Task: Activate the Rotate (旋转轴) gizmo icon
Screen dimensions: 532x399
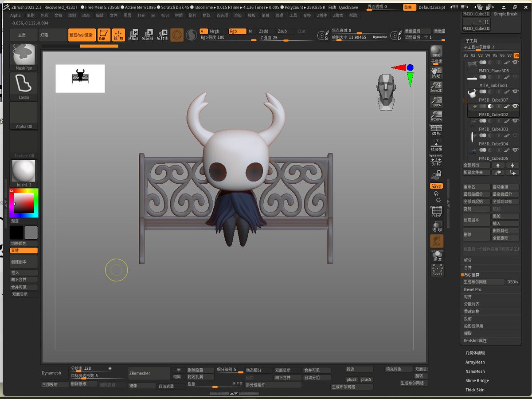Action: pyautogui.click(x=162, y=35)
